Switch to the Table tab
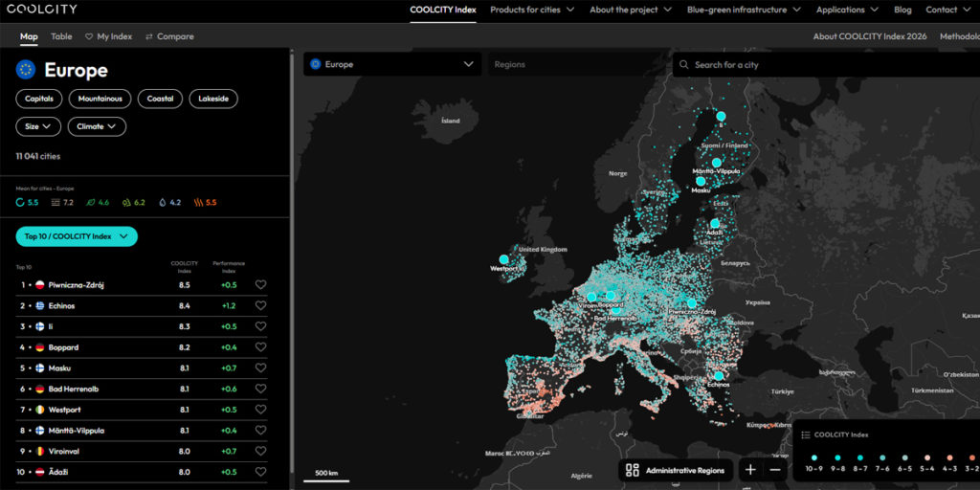 click(61, 36)
